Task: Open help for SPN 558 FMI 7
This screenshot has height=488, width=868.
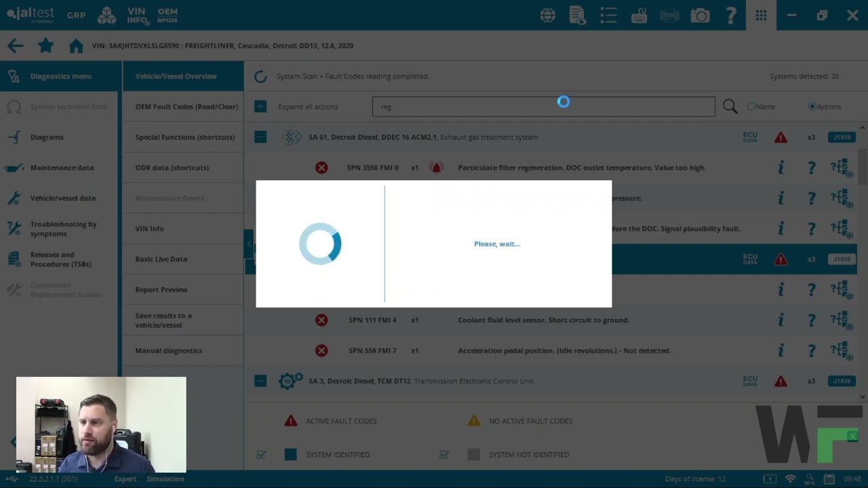Action: tap(811, 350)
